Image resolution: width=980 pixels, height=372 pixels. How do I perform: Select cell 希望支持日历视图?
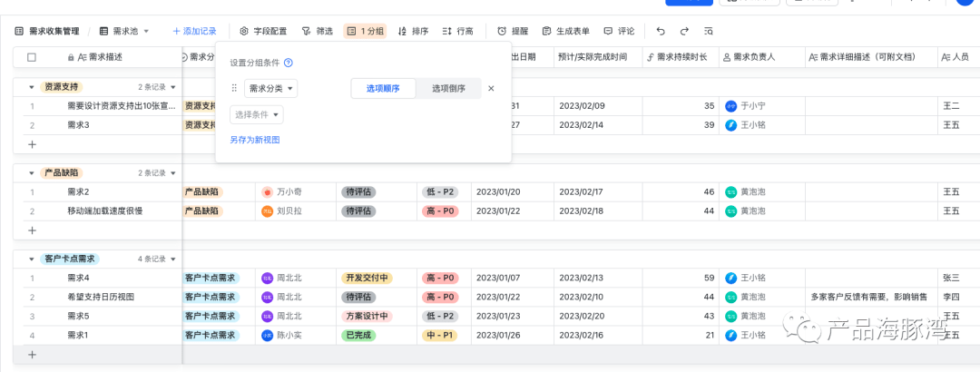point(101,297)
